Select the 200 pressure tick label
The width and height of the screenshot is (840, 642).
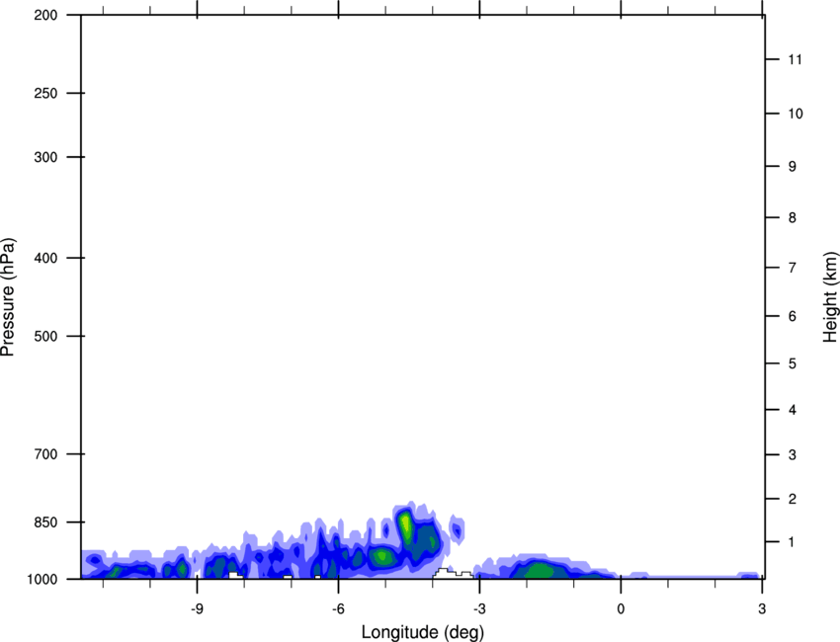[45, 15]
